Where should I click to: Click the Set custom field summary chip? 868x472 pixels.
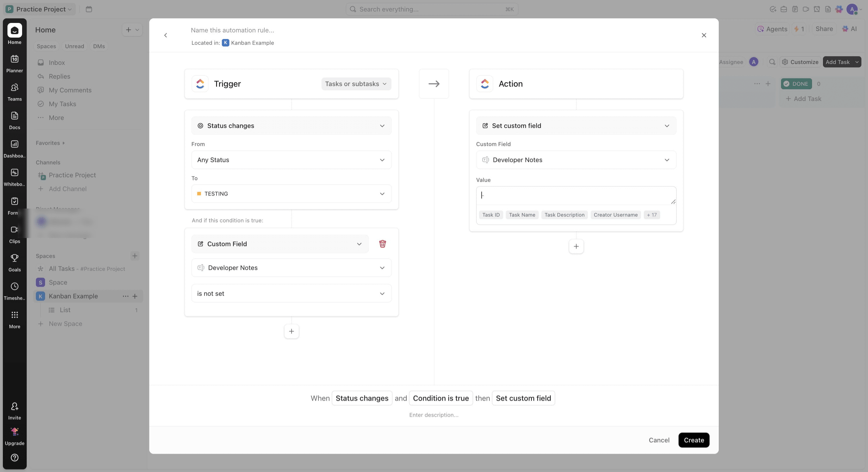pos(523,398)
